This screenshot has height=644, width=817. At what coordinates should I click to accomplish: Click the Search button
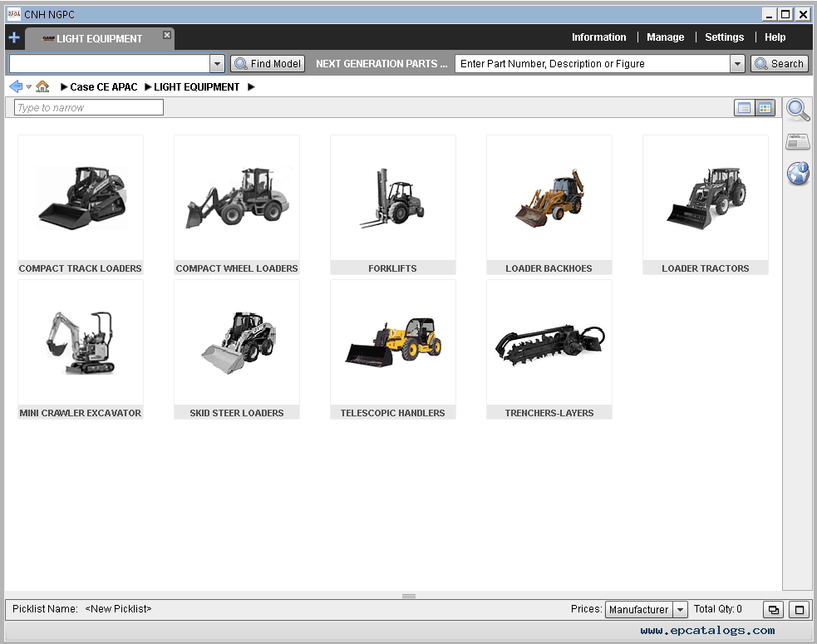pyautogui.click(x=780, y=63)
